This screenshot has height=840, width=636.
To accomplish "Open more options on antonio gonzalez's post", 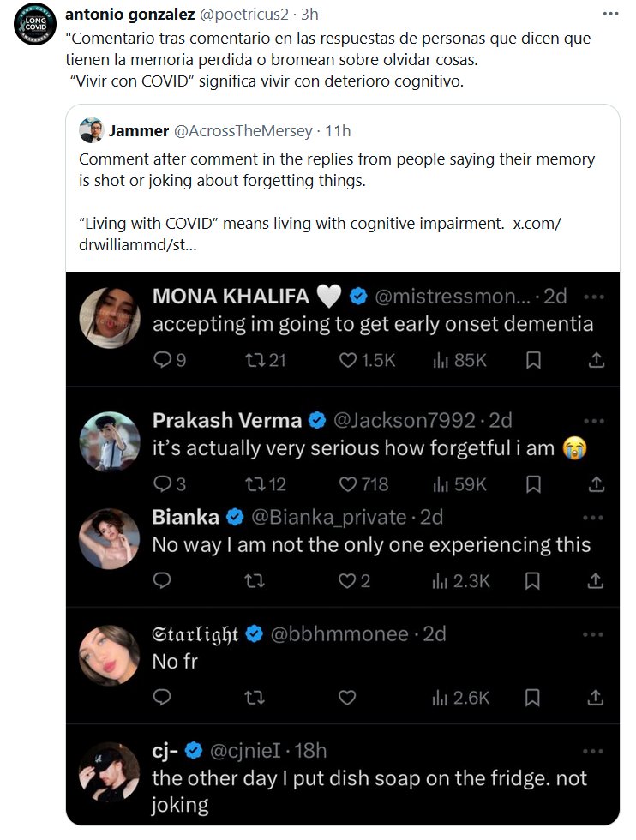I will [x=610, y=15].
